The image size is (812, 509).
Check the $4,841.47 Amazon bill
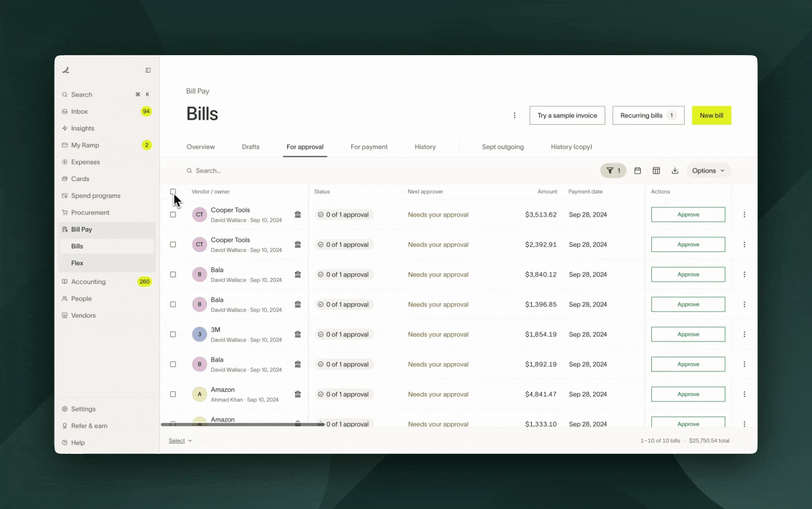pos(173,394)
